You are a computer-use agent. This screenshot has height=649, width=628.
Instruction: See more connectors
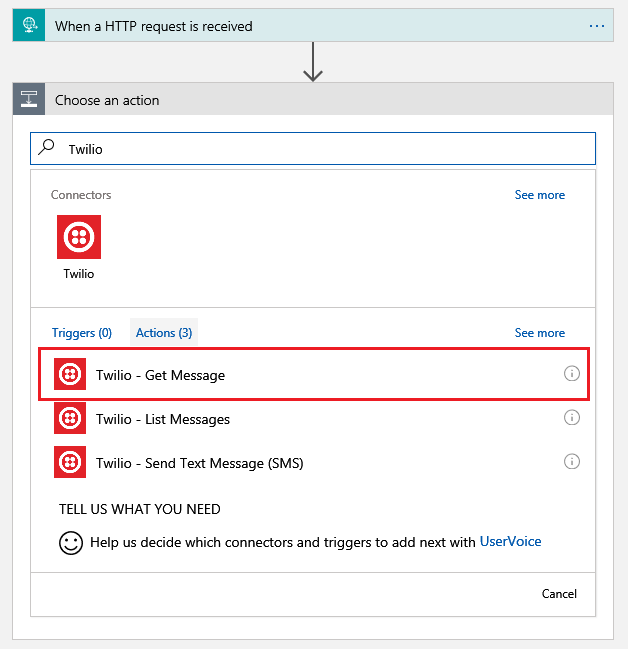pos(539,195)
